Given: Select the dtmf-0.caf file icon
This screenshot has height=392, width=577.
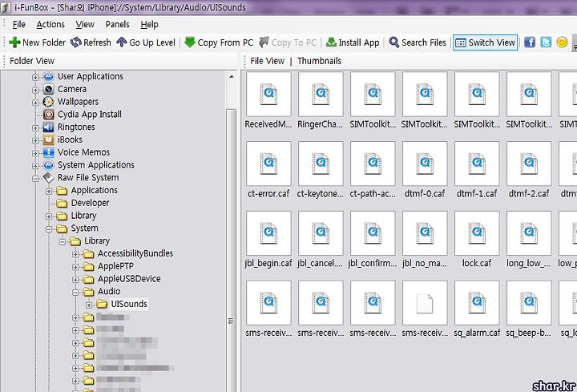Looking at the screenshot, I should [425, 164].
